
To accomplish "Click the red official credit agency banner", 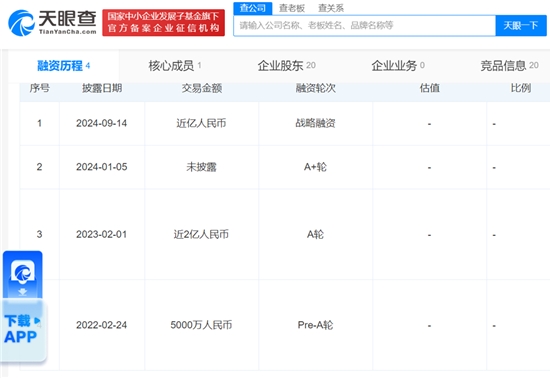I will tap(163, 23).
